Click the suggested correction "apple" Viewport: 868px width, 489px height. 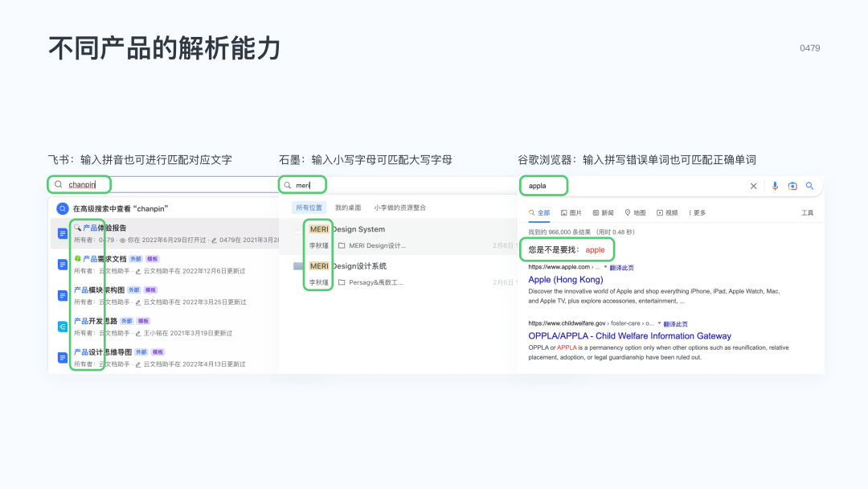(x=595, y=250)
